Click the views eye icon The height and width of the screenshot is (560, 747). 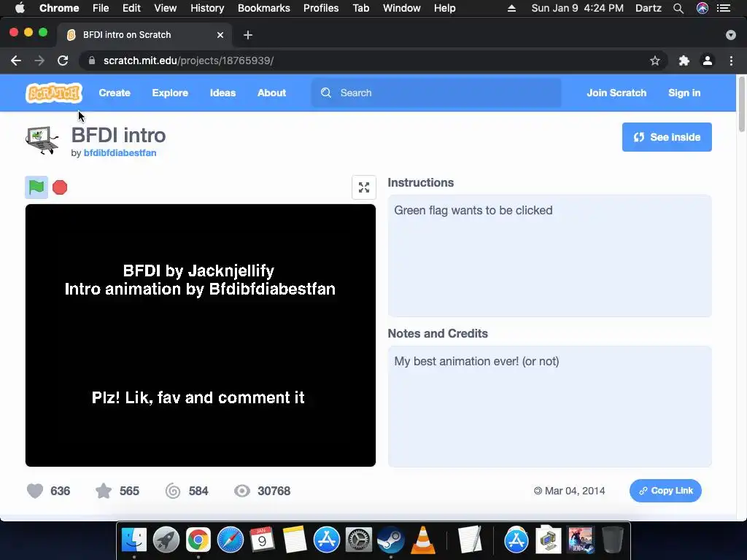point(242,491)
